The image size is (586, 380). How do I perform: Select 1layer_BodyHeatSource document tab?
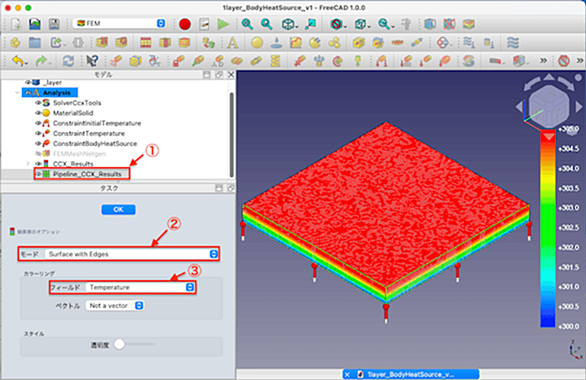(411, 374)
